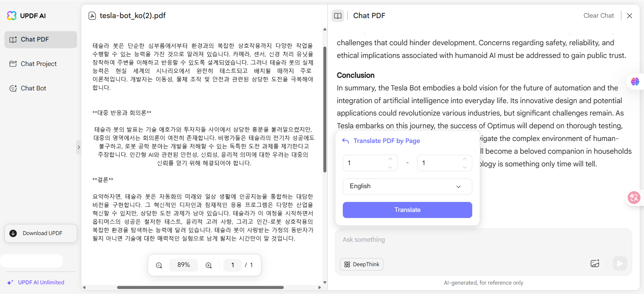Click the PDF file icon next to tesla-bot_ko(2).pdf

92,16
